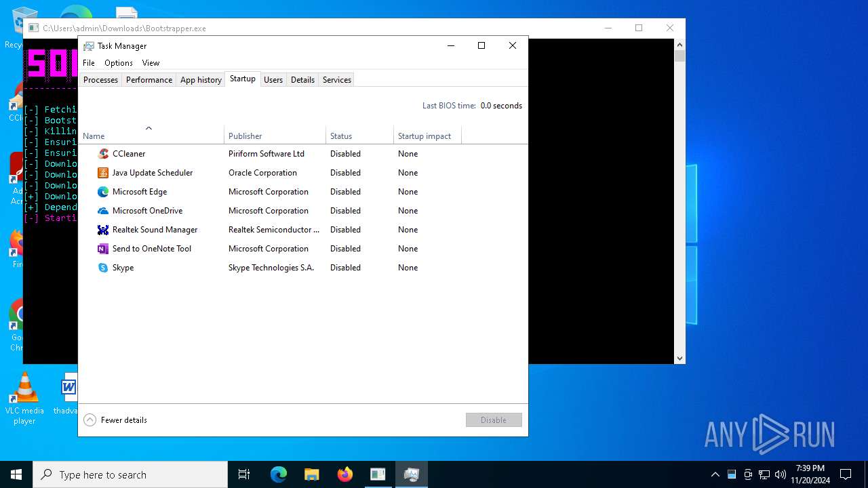Image resolution: width=868 pixels, height=488 pixels.
Task: Select the Task Manager taskbar button
Action: (x=411, y=474)
